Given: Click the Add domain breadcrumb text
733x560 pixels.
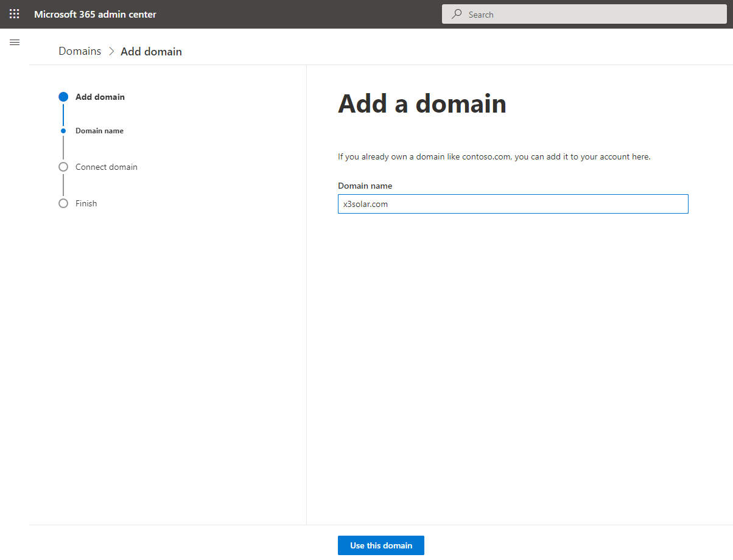Looking at the screenshot, I should pyautogui.click(x=151, y=52).
